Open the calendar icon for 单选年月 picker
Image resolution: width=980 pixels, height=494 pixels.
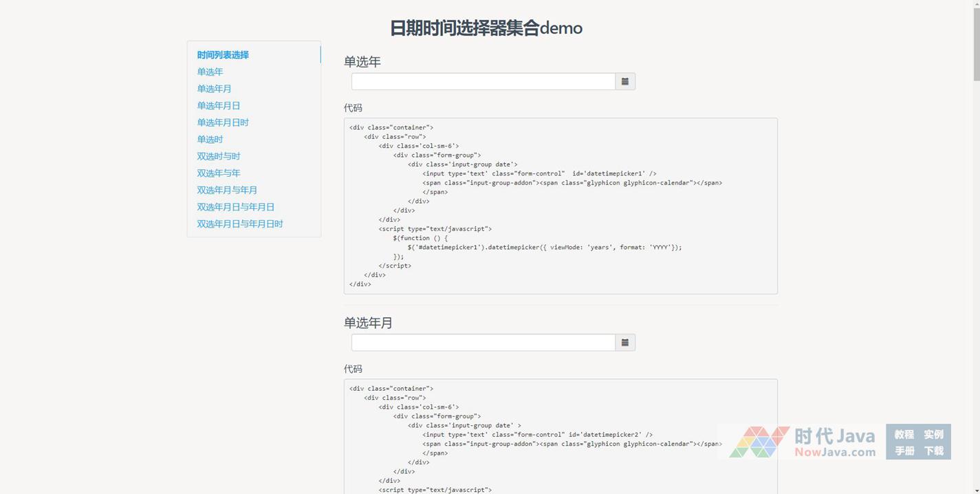click(x=624, y=343)
